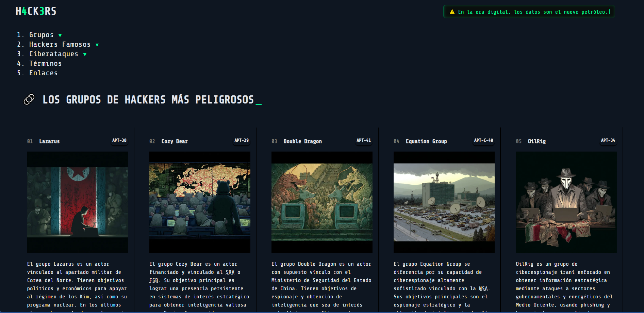644x313 pixels.
Task: Open the Cozy Bear world map image
Action: 200,202
